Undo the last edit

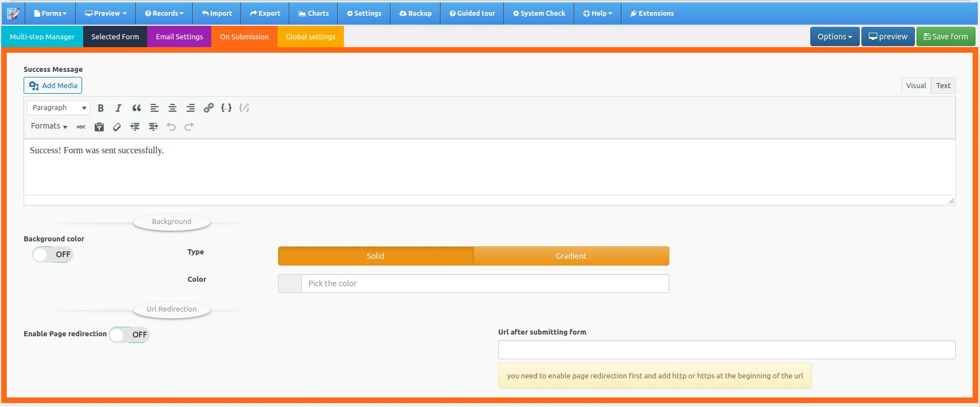click(x=171, y=127)
